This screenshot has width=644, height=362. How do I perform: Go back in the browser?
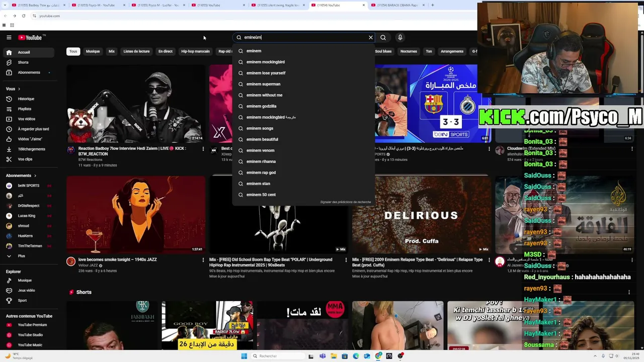tap(5, 16)
